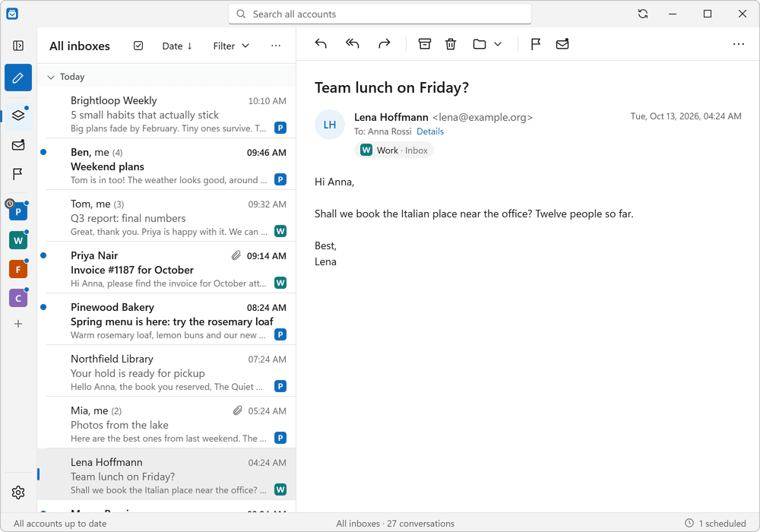760x532 pixels.
Task: Toggle unread dot on Pinewood Bakery email
Action: [x=43, y=307]
